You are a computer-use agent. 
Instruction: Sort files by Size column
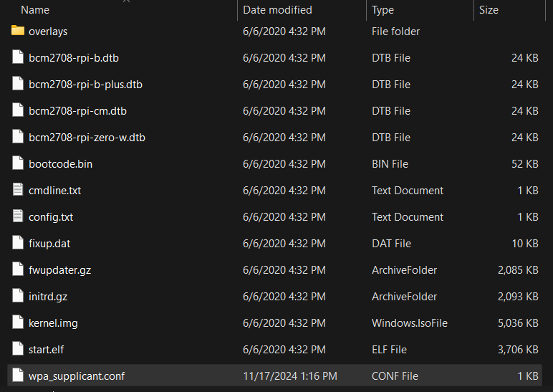tap(489, 10)
